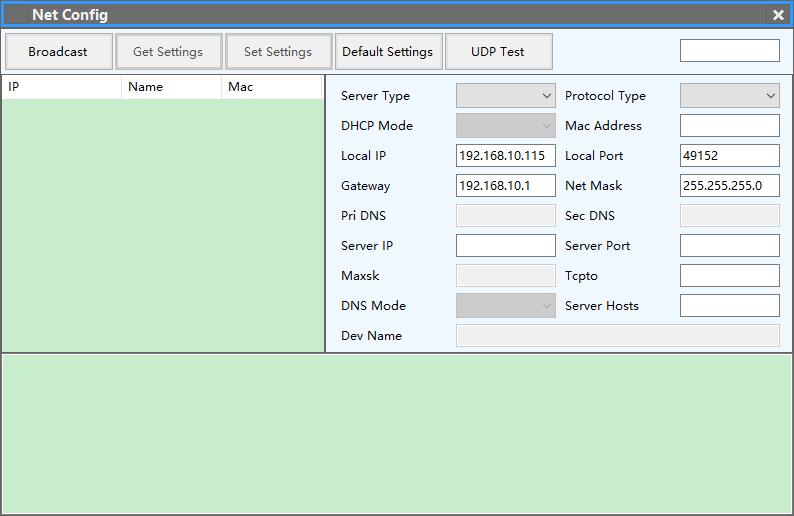This screenshot has width=794, height=516.
Task: Select the Gateway address field
Action: click(505, 186)
